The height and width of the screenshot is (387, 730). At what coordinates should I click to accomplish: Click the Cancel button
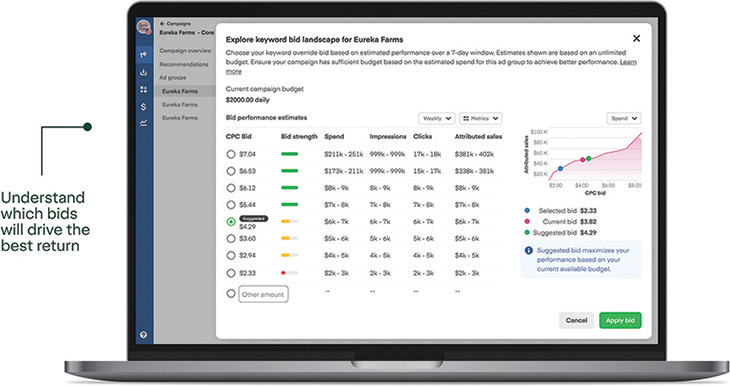click(x=576, y=320)
